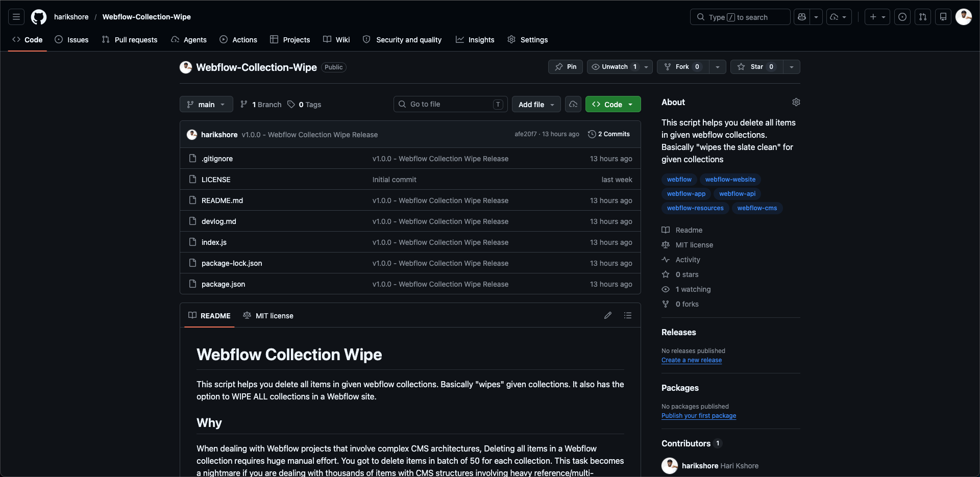
Task: Open issues icon in top header
Action: 902,17
